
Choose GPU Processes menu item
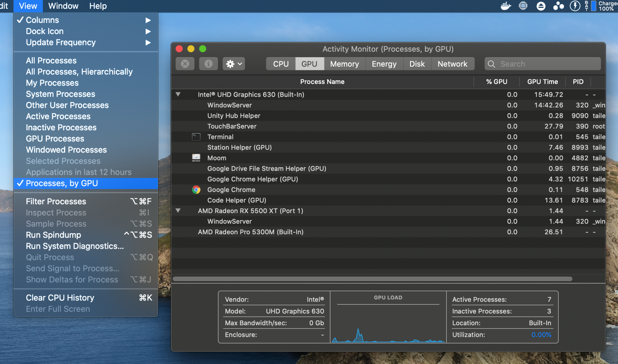pos(86,139)
